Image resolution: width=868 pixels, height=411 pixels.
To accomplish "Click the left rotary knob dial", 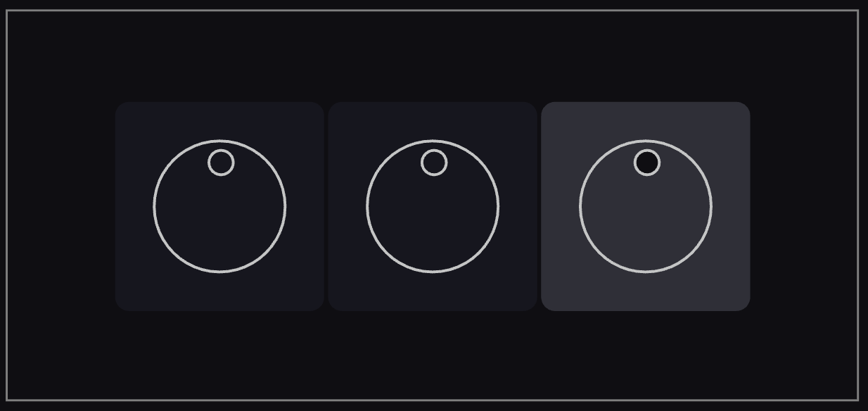I will pyautogui.click(x=219, y=206).
